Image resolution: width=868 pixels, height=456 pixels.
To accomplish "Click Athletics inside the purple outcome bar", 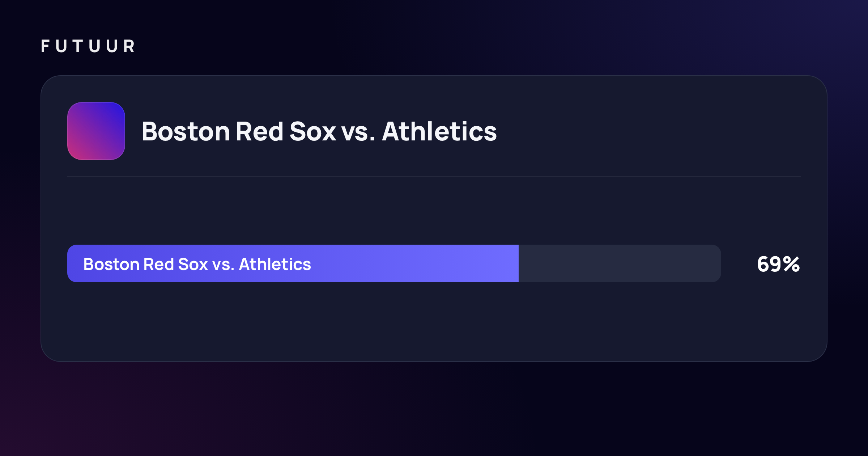I will 275,264.
